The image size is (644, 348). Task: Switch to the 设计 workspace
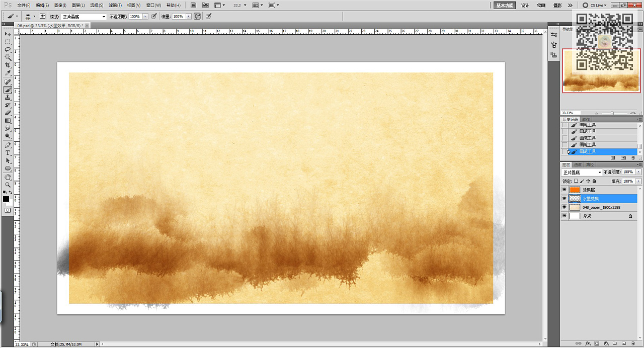click(x=525, y=5)
